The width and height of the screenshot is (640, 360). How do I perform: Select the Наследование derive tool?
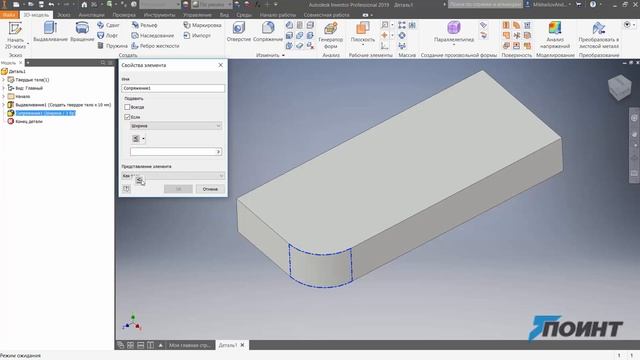(x=153, y=36)
